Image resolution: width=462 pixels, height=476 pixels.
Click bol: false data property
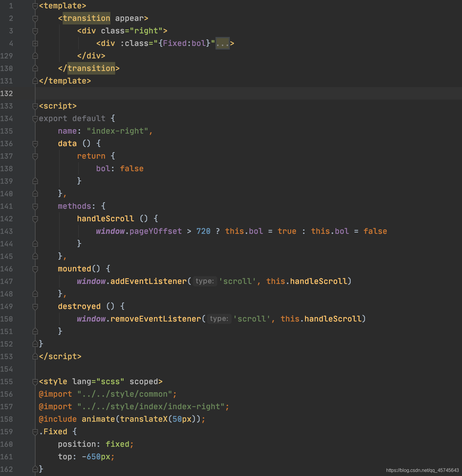(120, 169)
